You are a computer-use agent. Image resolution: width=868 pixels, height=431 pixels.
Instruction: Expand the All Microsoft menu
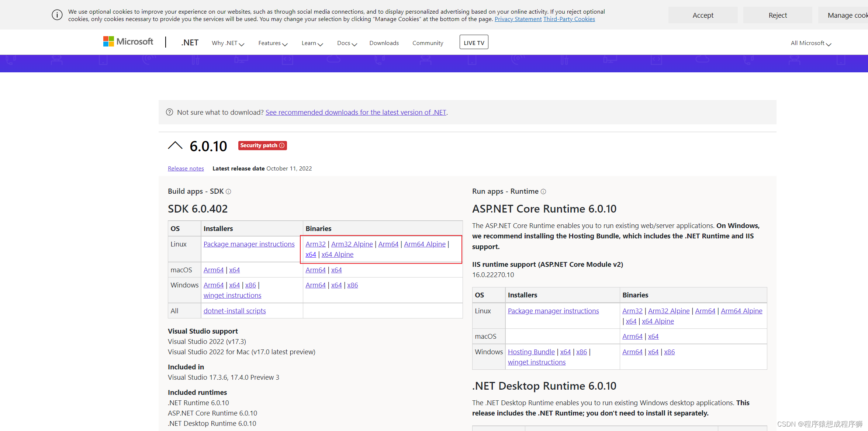click(810, 43)
